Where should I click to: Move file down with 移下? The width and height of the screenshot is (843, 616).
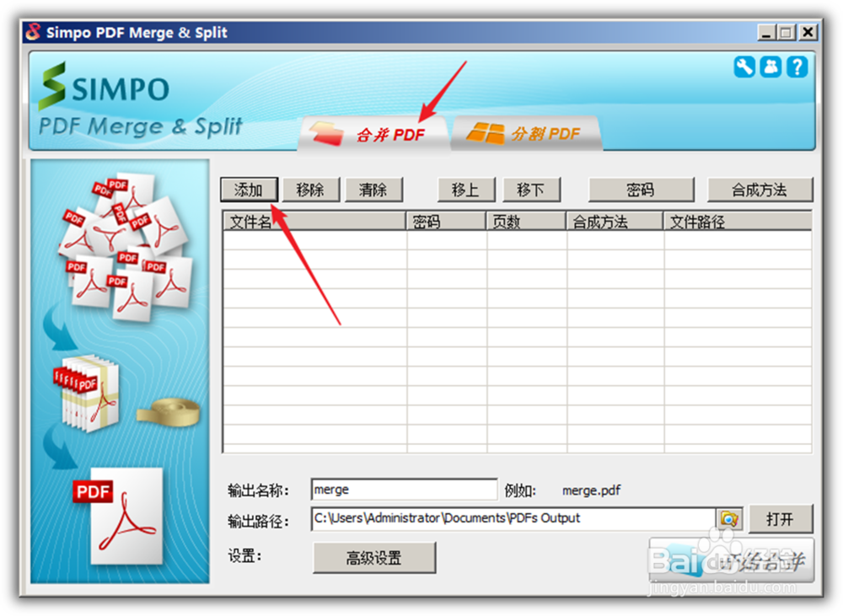531,190
